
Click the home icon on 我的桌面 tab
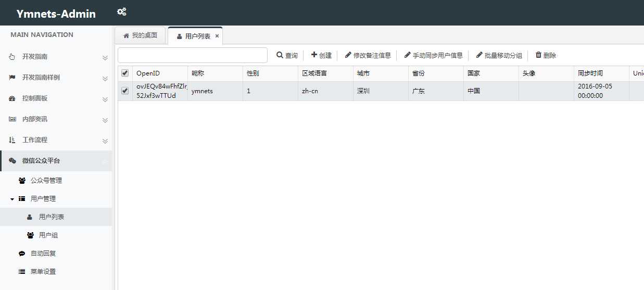(126, 36)
